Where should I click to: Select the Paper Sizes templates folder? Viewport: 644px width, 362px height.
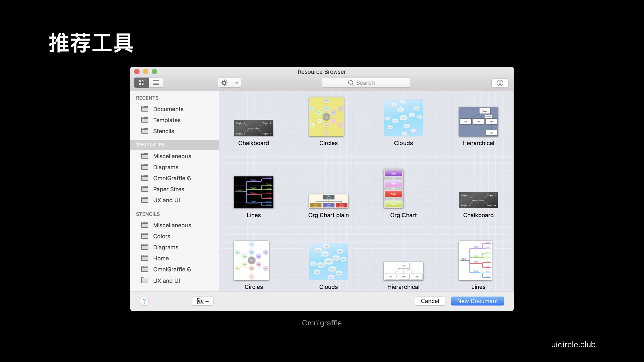[168, 189]
